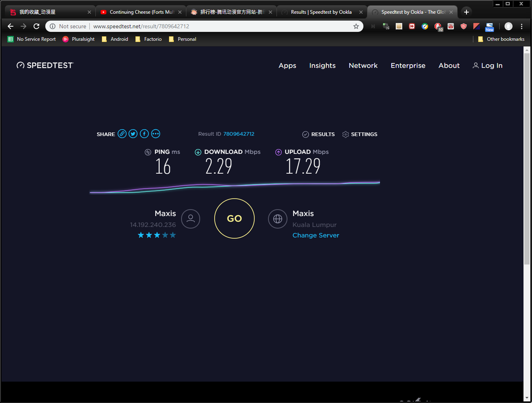532x403 pixels.
Task: Open Change Server link
Action: tap(316, 235)
